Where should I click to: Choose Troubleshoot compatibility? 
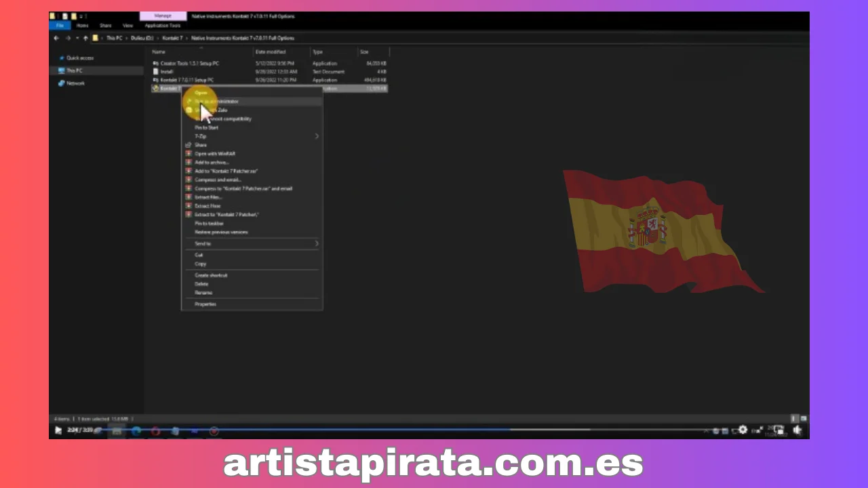coord(252,119)
